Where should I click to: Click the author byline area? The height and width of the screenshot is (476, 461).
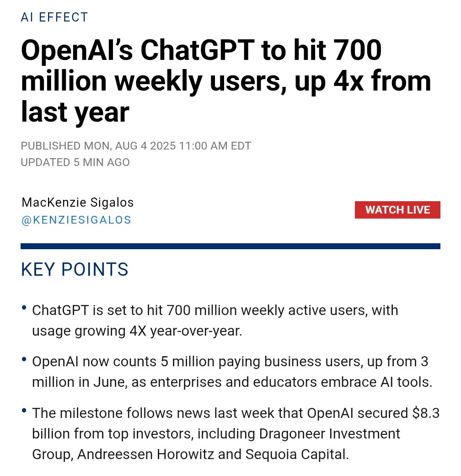click(x=78, y=210)
